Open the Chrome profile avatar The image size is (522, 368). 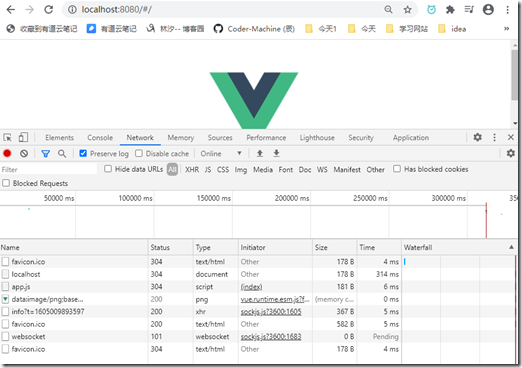[x=488, y=9]
